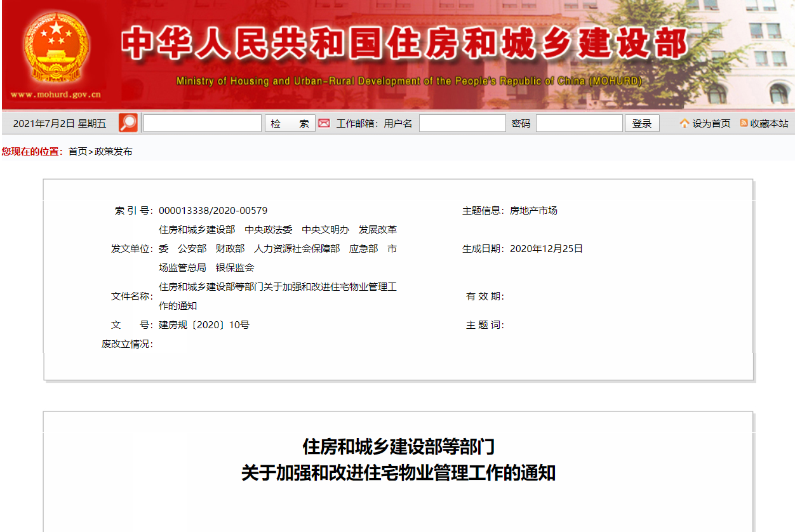
Task: Focus the 用户名 username field
Action: [x=462, y=123]
